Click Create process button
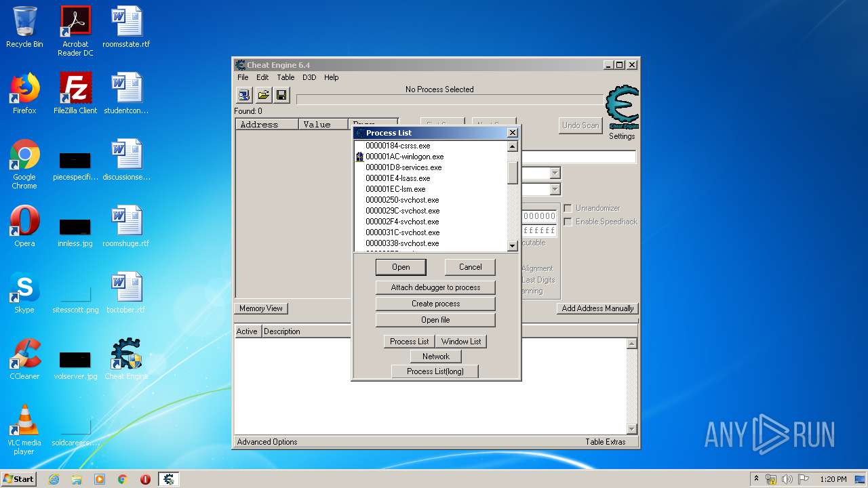The image size is (868, 488). (x=435, y=304)
